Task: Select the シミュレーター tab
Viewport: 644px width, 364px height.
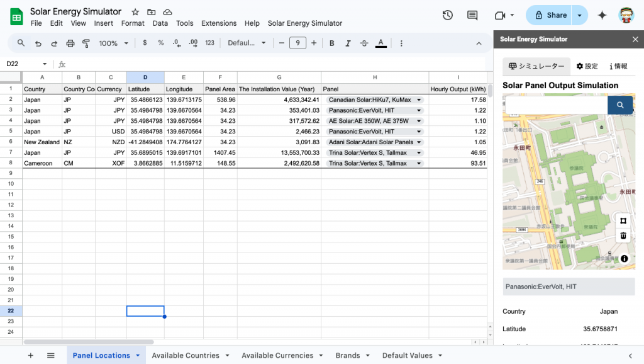Action: tap(536, 66)
